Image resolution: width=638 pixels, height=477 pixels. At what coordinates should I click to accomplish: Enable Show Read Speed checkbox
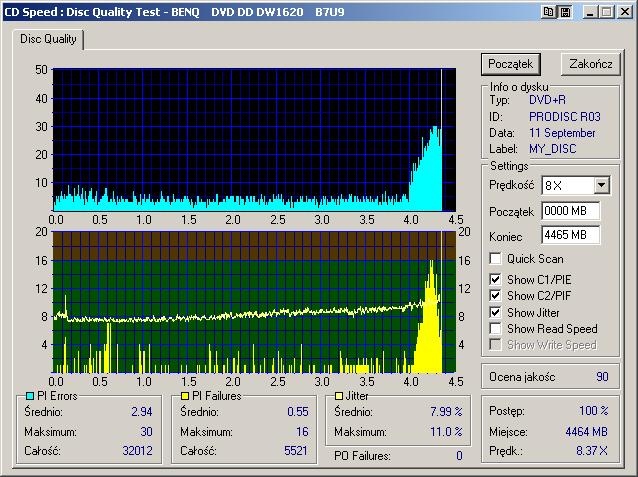pyautogui.click(x=495, y=328)
